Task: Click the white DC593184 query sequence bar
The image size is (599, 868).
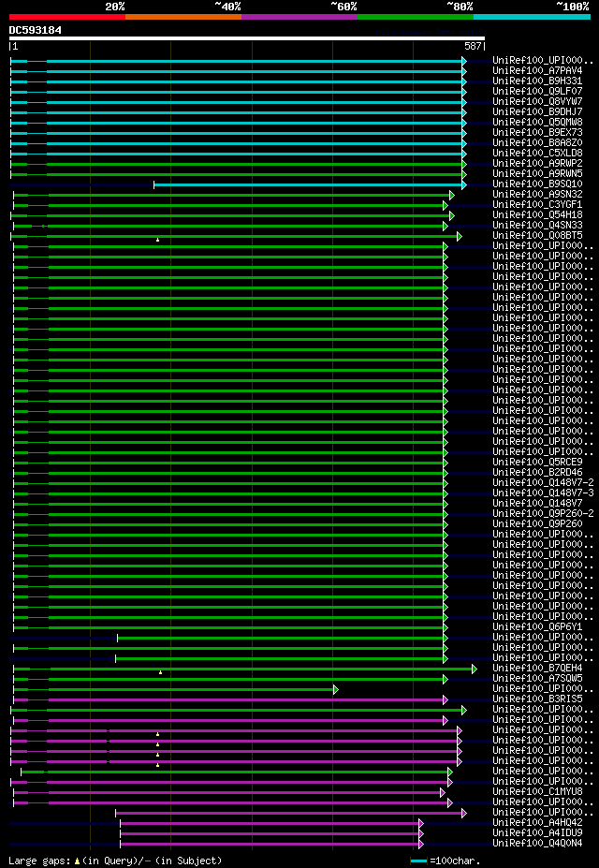Action: [247, 38]
